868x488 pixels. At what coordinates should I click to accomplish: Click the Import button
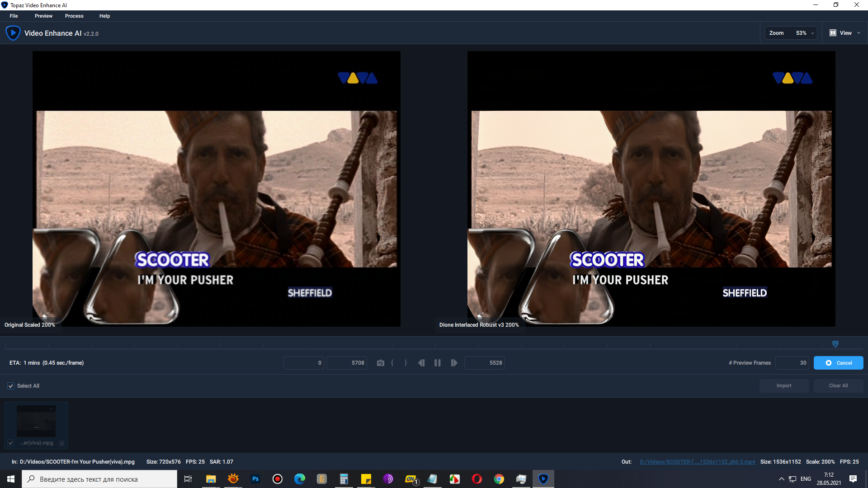tap(784, 386)
